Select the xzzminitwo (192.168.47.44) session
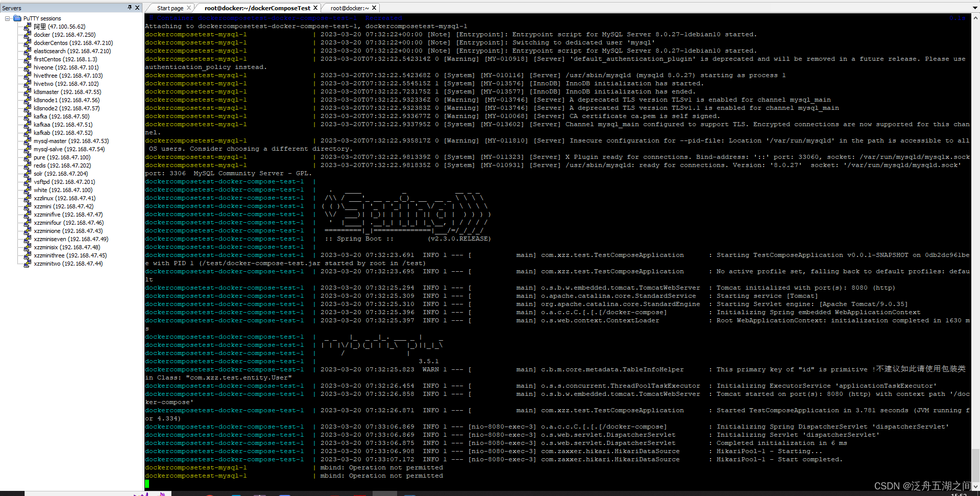This screenshot has height=496, width=980. (68, 264)
